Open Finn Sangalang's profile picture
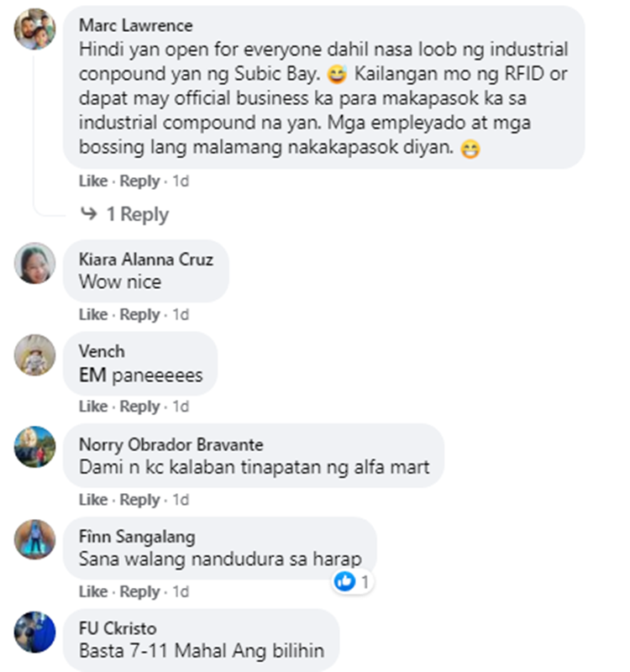This screenshot has height=672, width=630. coord(35,539)
